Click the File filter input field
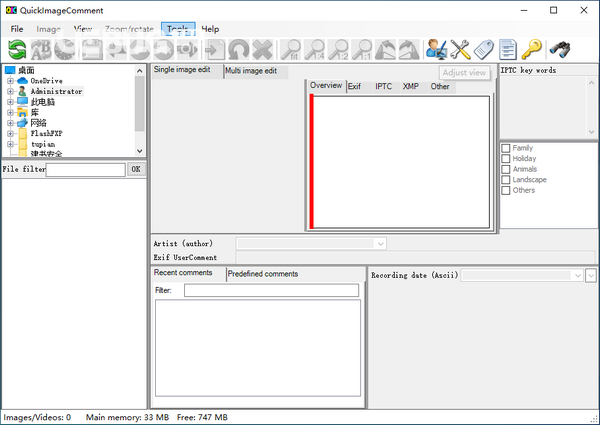 pyautogui.click(x=85, y=170)
